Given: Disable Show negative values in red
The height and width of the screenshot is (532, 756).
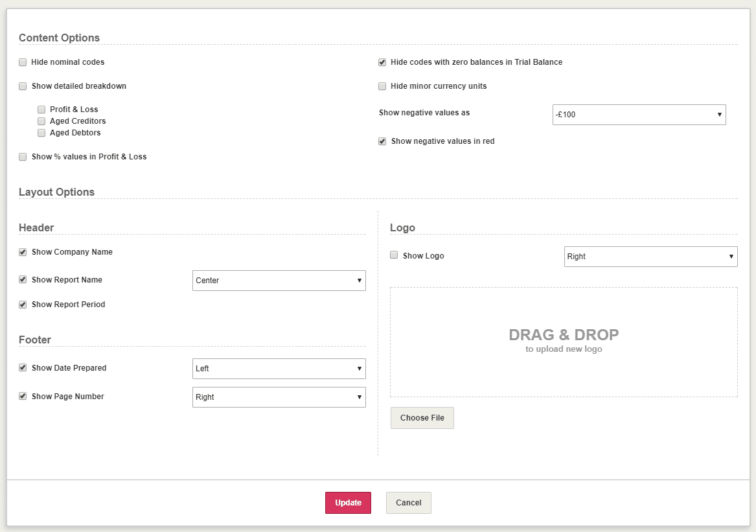Looking at the screenshot, I should click(x=382, y=141).
